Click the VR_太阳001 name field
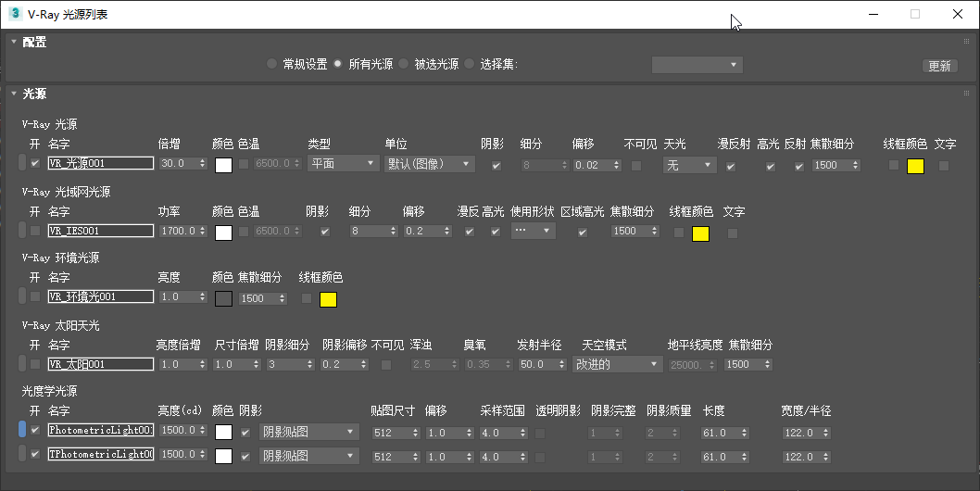The width and height of the screenshot is (980, 491). pos(101,364)
